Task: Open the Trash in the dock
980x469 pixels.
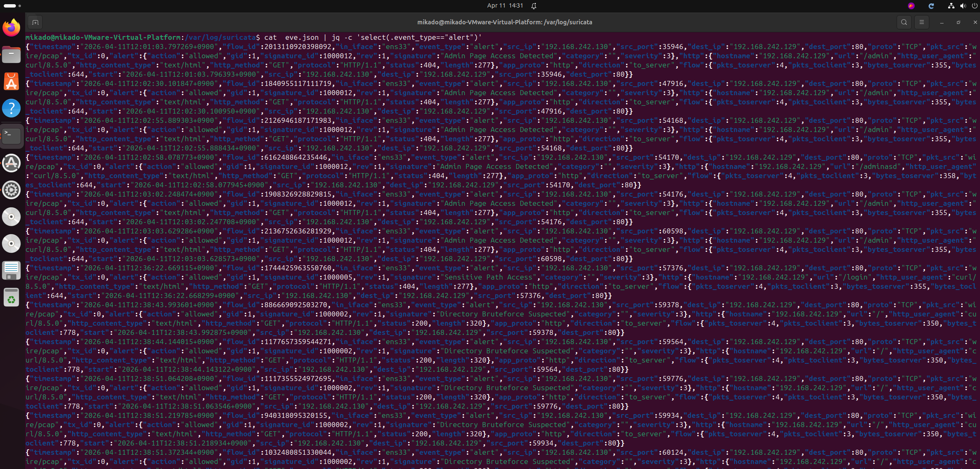Action: pyautogui.click(x=11, y=298)
